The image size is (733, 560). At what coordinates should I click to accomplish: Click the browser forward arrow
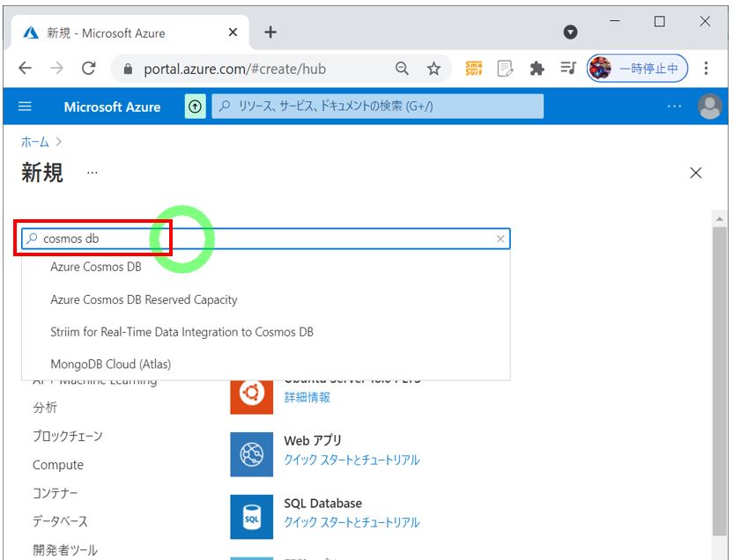[56, 68]
